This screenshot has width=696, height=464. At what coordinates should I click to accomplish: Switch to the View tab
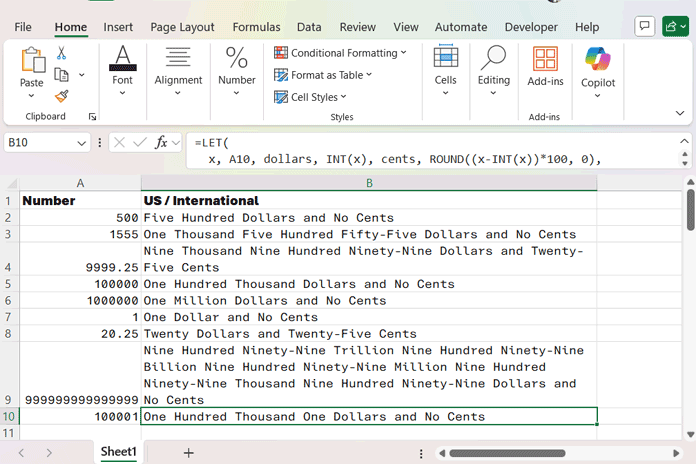(406, 27)
